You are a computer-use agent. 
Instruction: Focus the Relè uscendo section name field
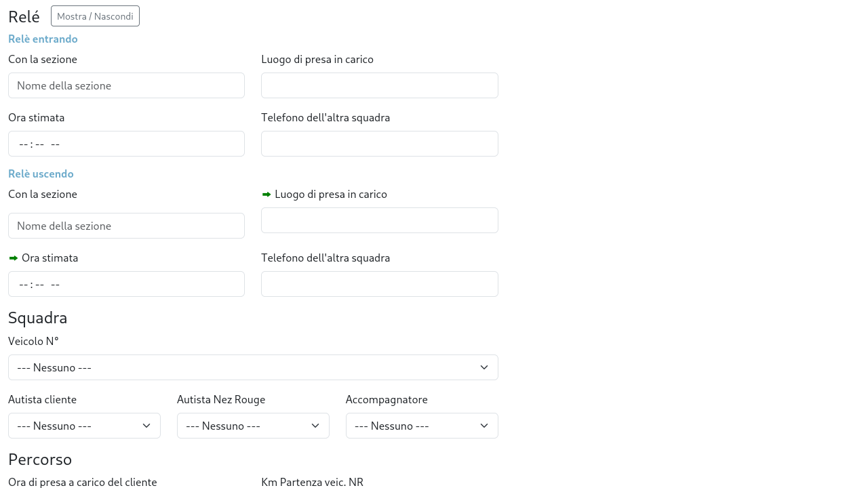pyautogui.click(x=126, y=226)
